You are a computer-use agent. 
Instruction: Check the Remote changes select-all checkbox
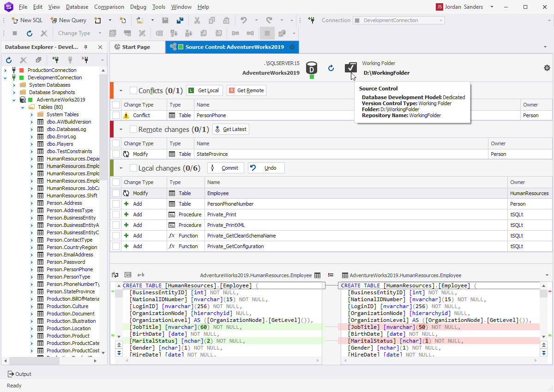click(x=133, y=129)
